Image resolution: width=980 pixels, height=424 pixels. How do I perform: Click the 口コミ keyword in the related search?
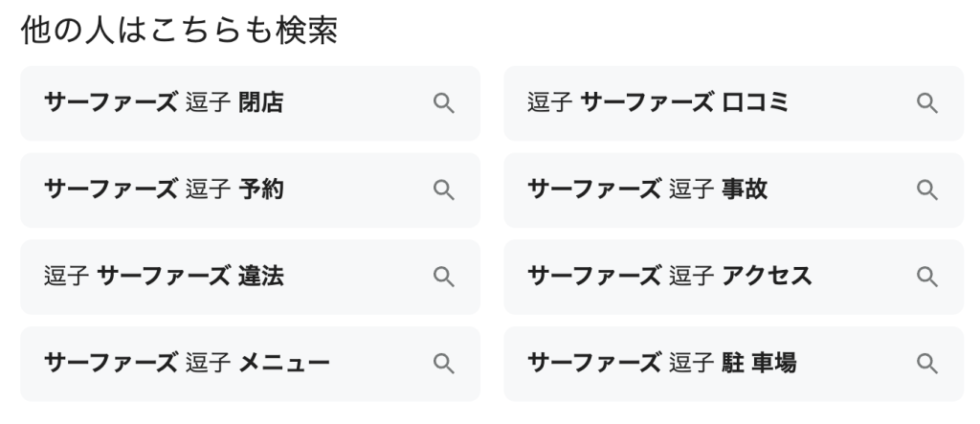coord(755,103)
